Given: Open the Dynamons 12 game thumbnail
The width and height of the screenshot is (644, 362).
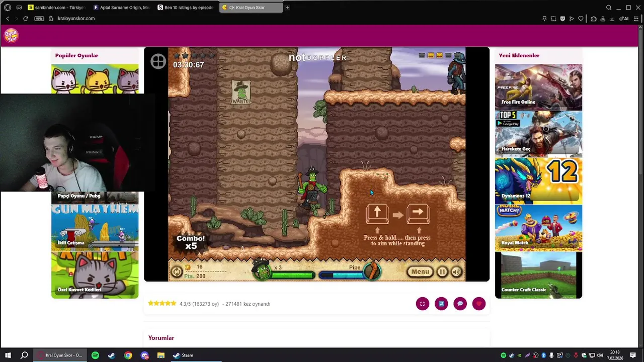Looking at the screenshot, I should [x=538, y=180].
